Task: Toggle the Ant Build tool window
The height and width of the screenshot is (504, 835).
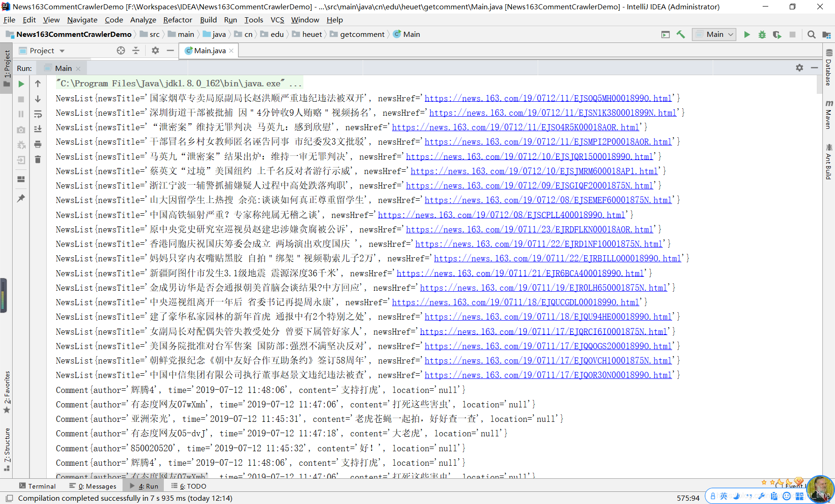Action: pos(829,162)
